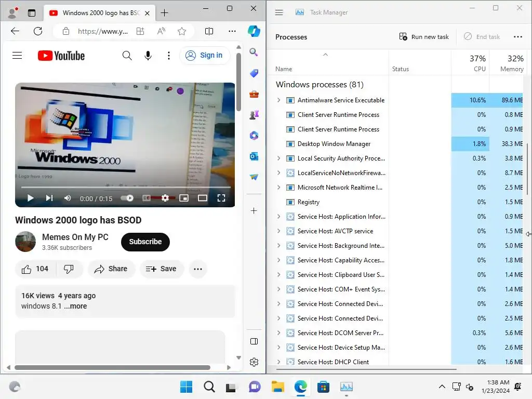Mute the video player volume

coord(68,198)
